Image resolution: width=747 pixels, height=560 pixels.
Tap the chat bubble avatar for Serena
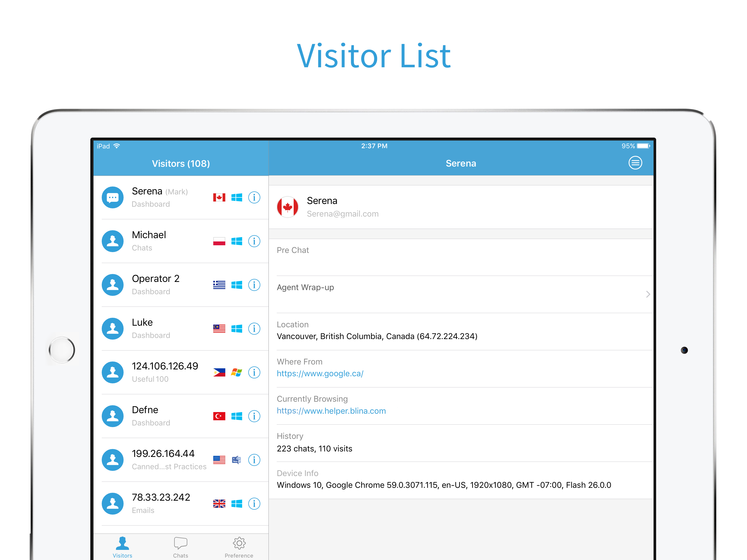pyautogui.click(x=112, y=197)
